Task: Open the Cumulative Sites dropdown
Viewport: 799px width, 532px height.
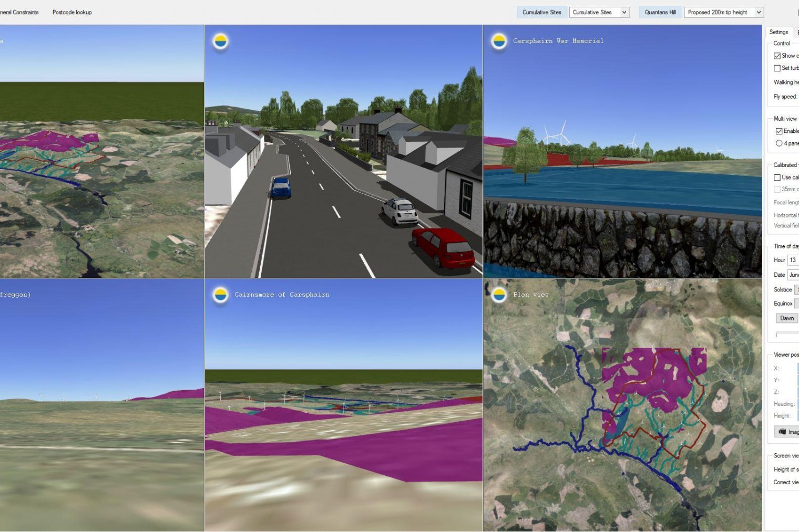Action: click(x=599, y=12)
